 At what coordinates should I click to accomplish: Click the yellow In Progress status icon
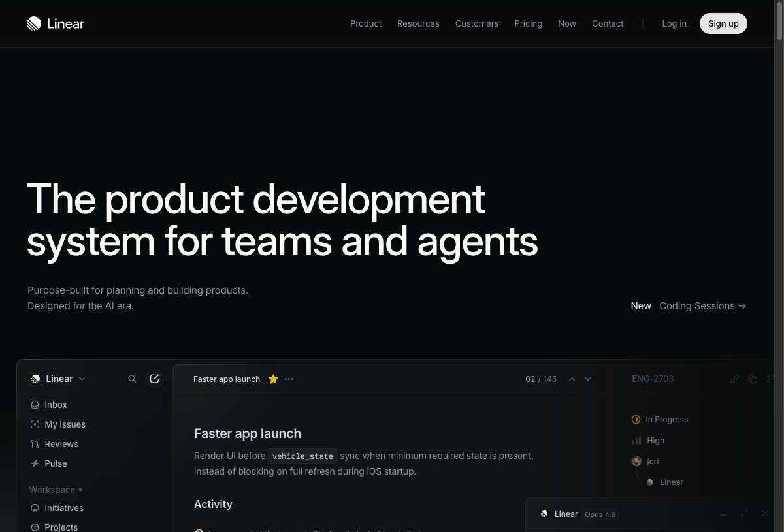(636, 419)
